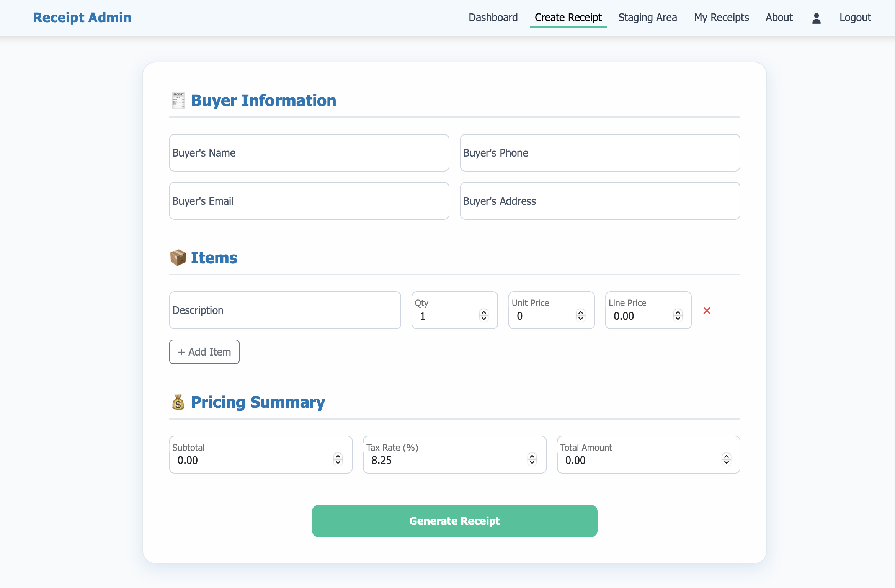Remove item row with red X
The image size is (895, 588).
coord(707,310)
